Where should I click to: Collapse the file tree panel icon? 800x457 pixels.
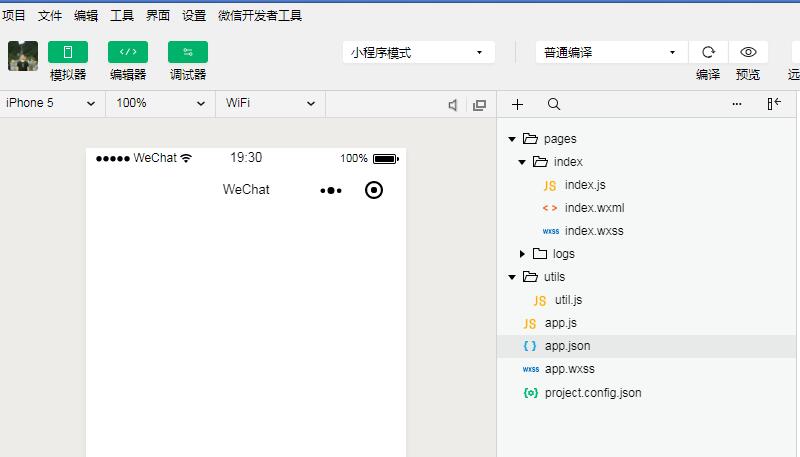click(x=774, y=104)
